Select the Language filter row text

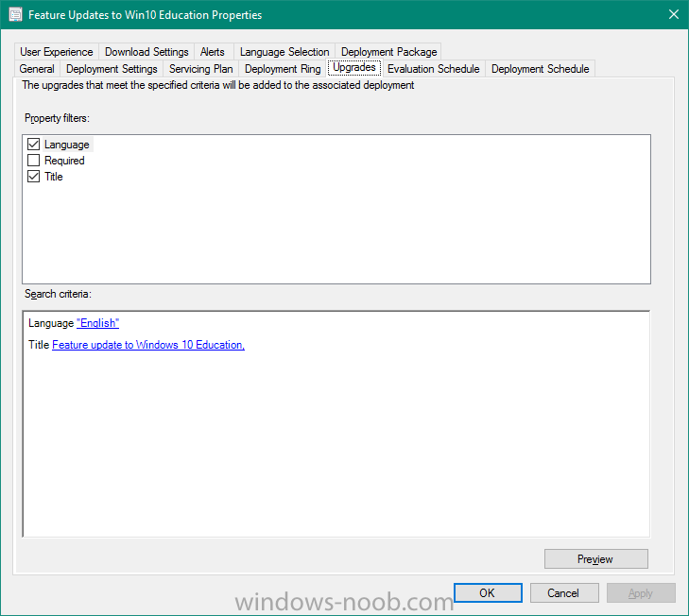(67, 145)
